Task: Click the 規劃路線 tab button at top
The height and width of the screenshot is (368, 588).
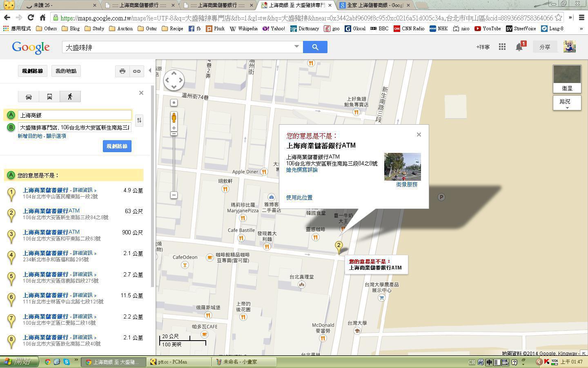Action: (32, 71)
